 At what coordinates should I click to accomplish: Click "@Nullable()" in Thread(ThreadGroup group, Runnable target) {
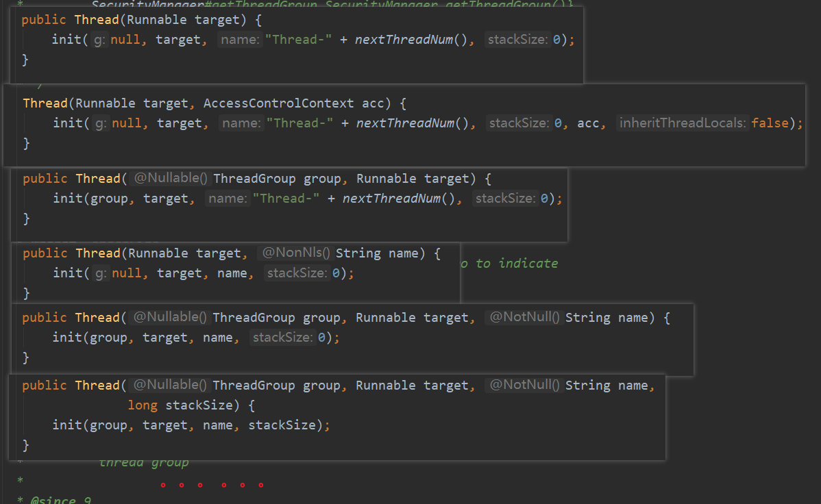[x=171, y=178]
